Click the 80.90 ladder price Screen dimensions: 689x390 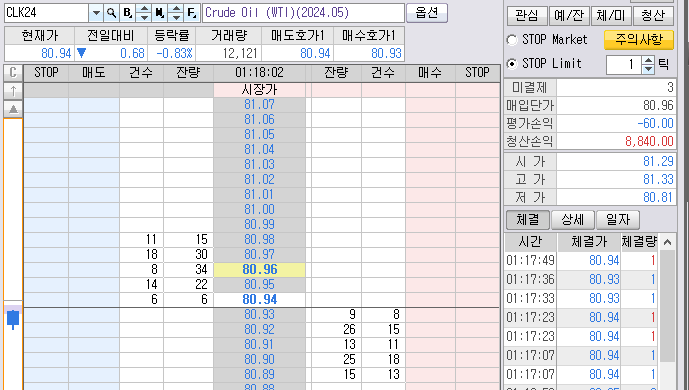click(259, 359)
